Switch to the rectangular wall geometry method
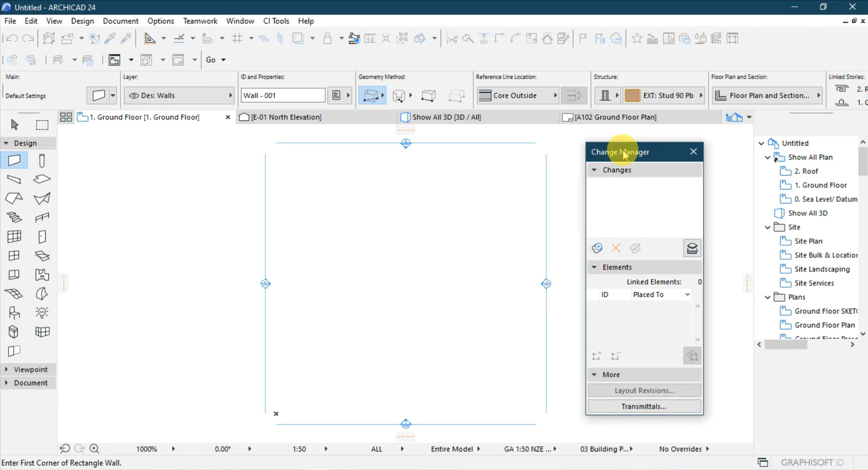Image resolution: width=868 pixels, height=470 pixels. (x=428, y=95)
